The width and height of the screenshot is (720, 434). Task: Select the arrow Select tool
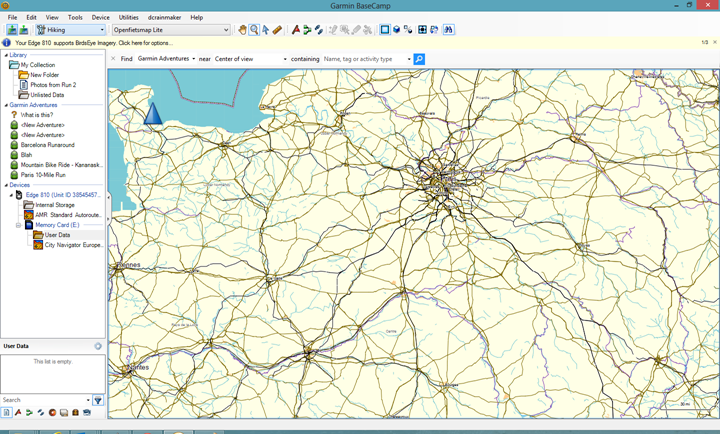point(265,30)
